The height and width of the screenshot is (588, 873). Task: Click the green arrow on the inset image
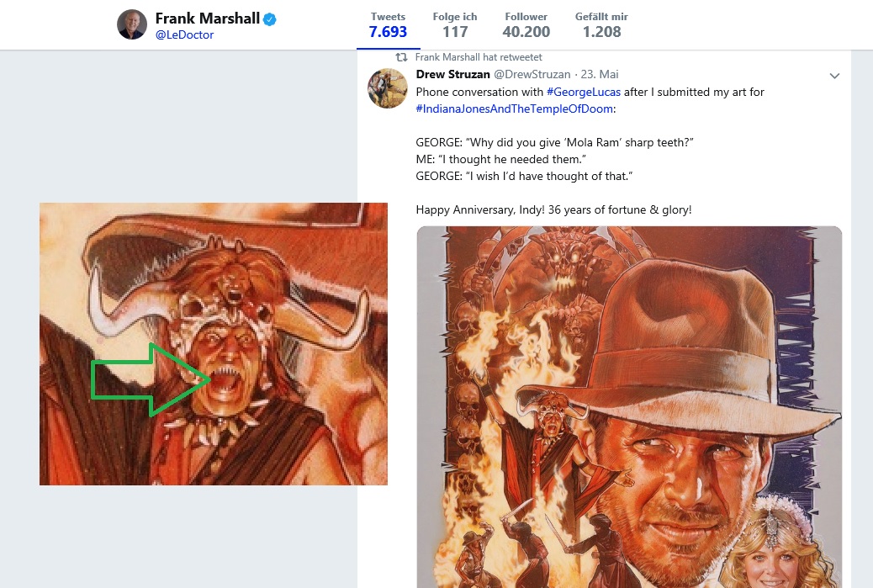[151, 379]
